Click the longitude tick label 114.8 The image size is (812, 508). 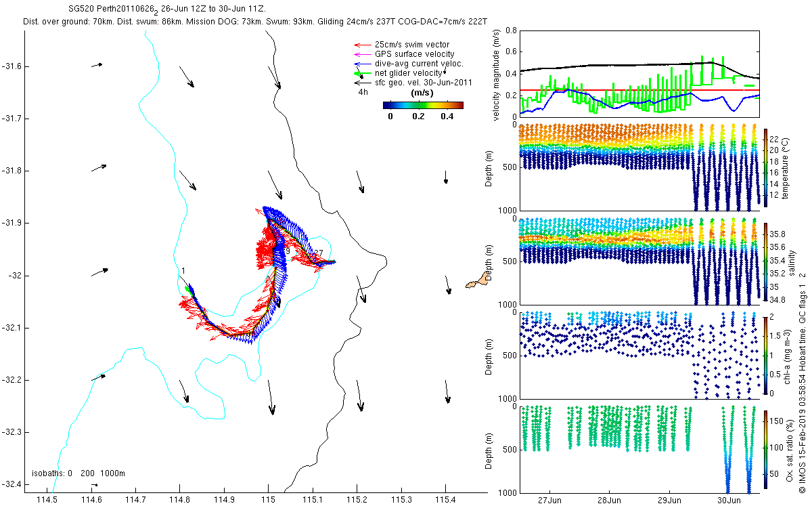click(180, 499)
